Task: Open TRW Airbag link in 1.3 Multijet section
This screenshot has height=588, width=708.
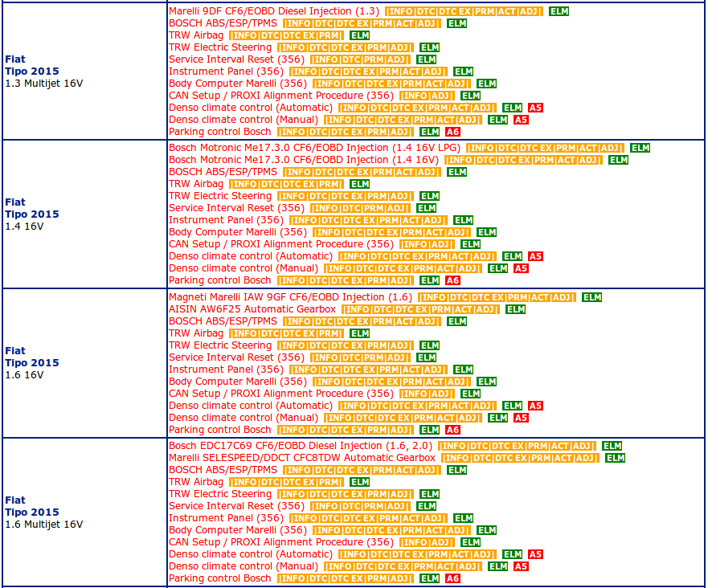Action: click(x=196, y=35)
